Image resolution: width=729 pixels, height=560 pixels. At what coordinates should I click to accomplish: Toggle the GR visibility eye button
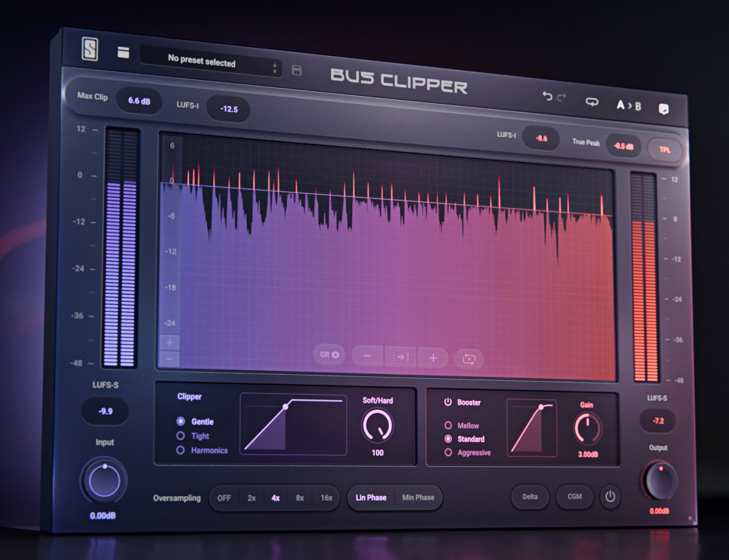(329, 354)
